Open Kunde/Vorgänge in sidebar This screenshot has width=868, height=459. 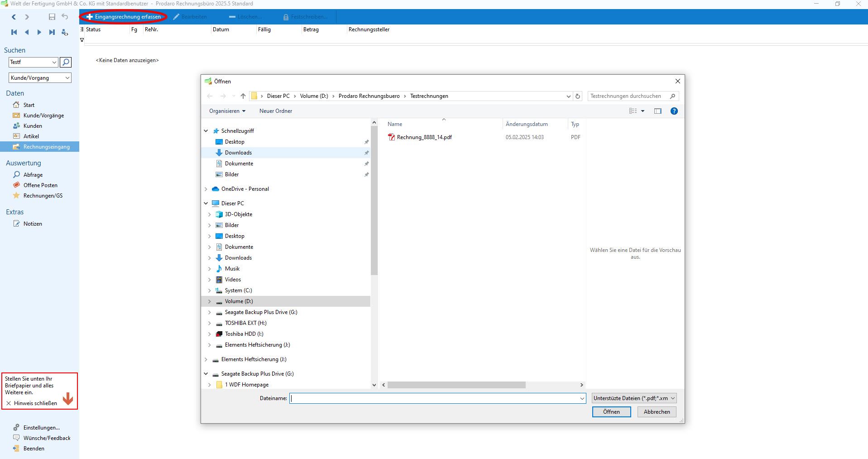coord(43,116)
